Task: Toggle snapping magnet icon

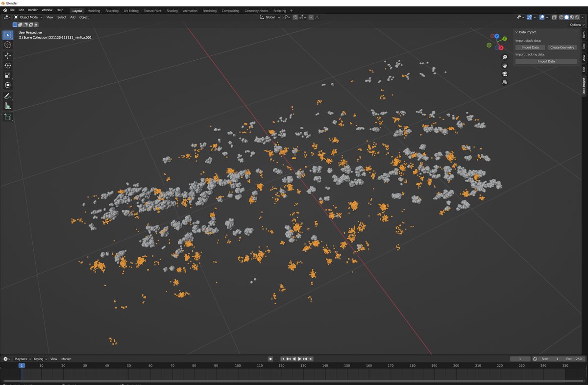Action: point(295,17)
